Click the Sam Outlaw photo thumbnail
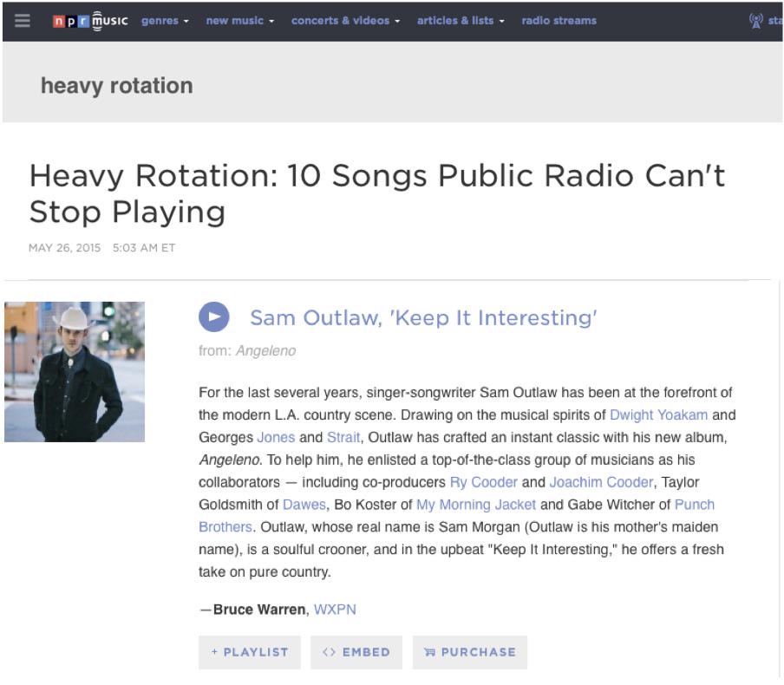The height and width of the screenshot is (685, 784). point(75,371)
